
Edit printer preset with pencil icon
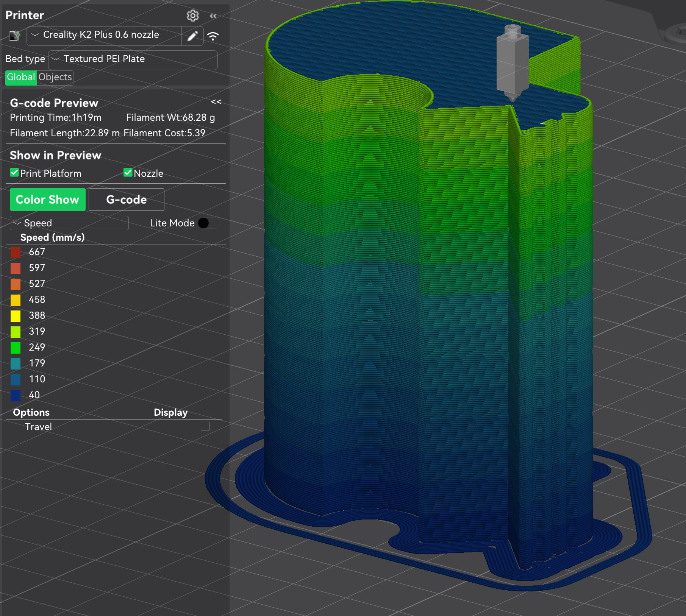(x=192, y=36)
